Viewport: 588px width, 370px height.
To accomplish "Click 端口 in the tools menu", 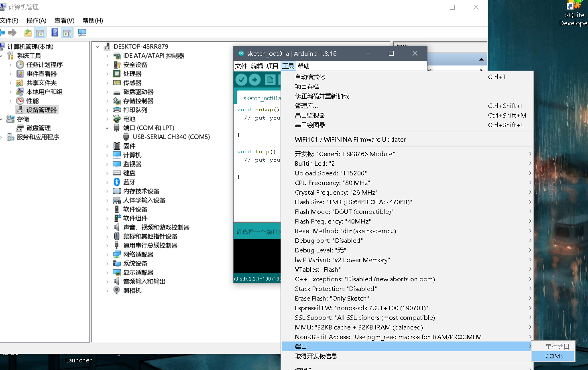I will pyautogui.click(x=407, y=346).
